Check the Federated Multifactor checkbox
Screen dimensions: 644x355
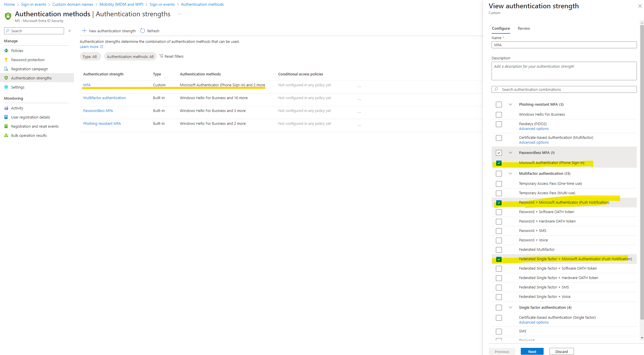point(499,250)
